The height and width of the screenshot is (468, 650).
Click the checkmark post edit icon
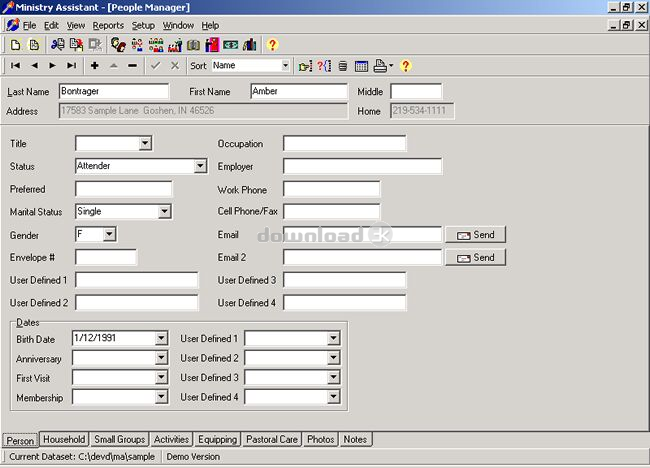tap(155, 65)
